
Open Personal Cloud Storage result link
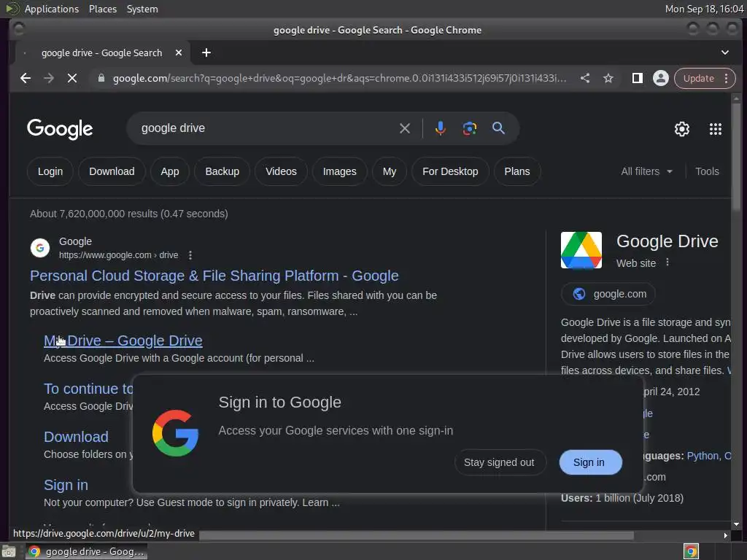click(214, 276)
